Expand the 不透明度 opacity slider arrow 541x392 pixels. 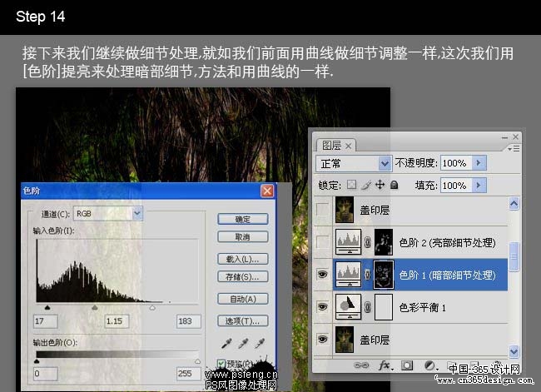click(x=479, y=162)
